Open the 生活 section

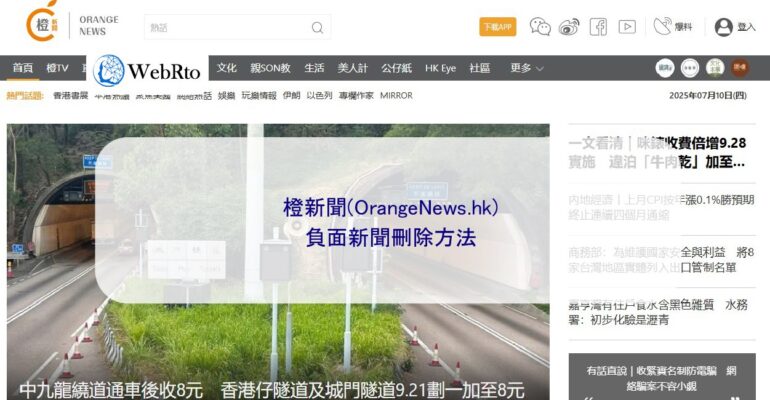[x=314, y=68]
